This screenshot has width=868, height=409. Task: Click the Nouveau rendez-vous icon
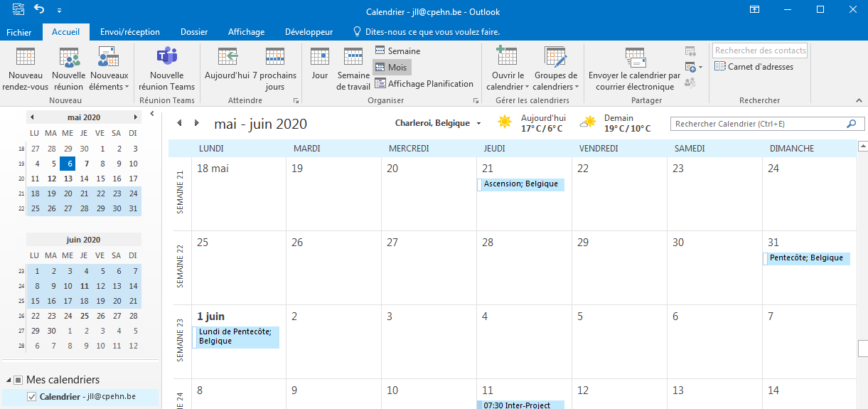tap(25, 58)
